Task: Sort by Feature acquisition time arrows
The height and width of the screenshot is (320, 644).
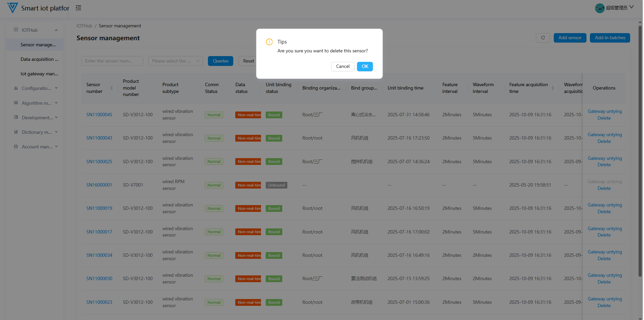Action: pos(553,88)
